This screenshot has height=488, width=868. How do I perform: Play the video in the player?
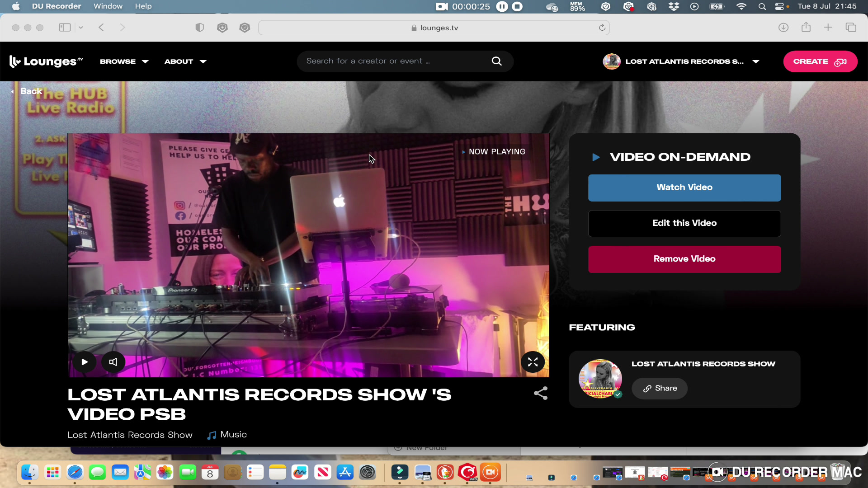[85, 362]
